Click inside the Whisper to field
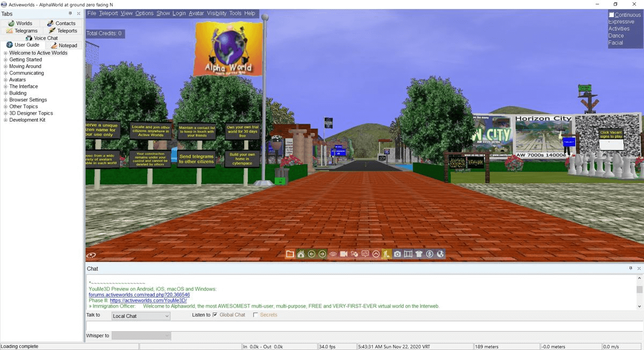The image size is (644, 350). [x=141, y=335]
